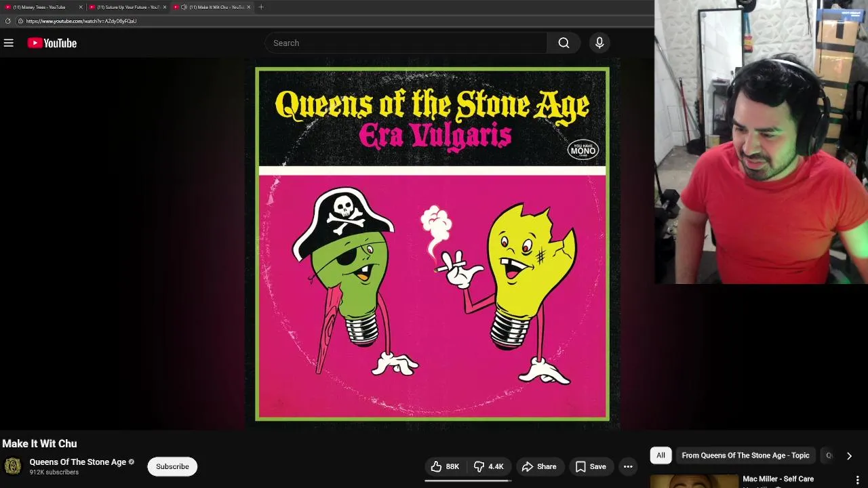
Task: Click the site info lock icon
Action: tap(20, 21)
